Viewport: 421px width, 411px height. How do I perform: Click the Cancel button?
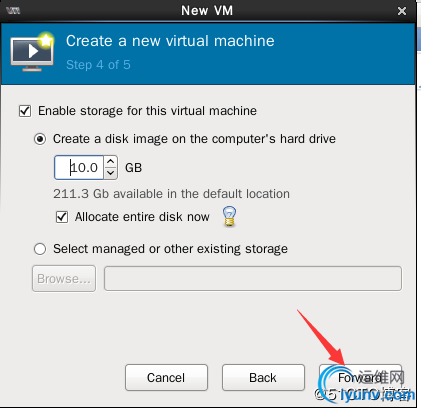(x=166, y=377)
